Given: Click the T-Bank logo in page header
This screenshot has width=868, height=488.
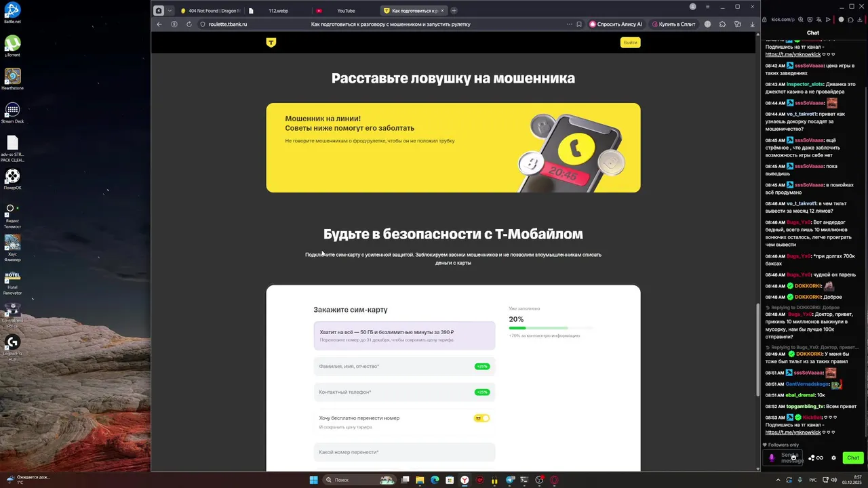Looking at the screenshot, I should point(271,43).
